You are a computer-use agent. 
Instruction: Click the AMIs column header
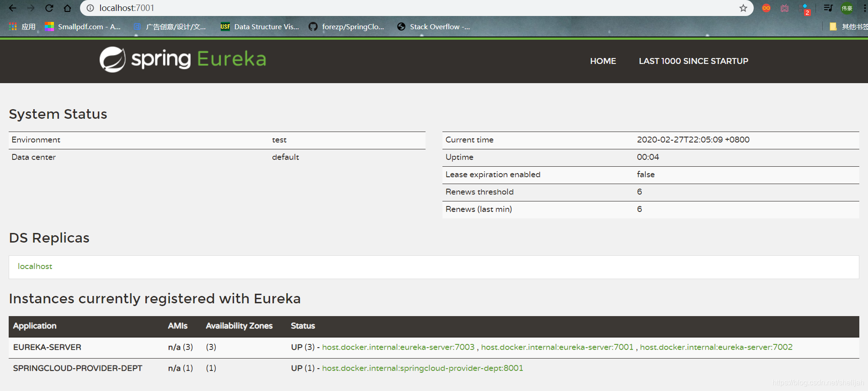(177, 326)
